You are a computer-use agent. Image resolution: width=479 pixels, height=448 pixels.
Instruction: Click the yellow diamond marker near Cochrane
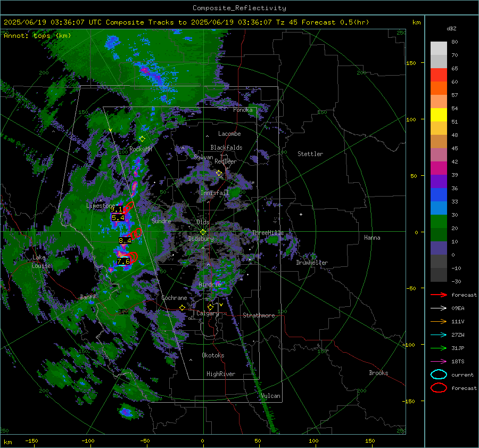coord(183,307)
